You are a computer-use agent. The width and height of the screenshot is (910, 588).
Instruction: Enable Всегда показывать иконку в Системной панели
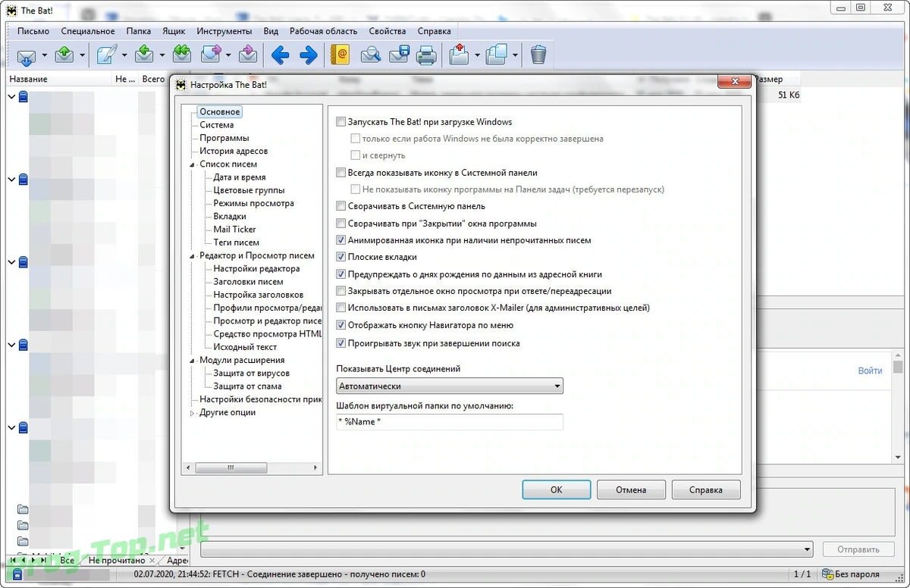pos(341,173)
